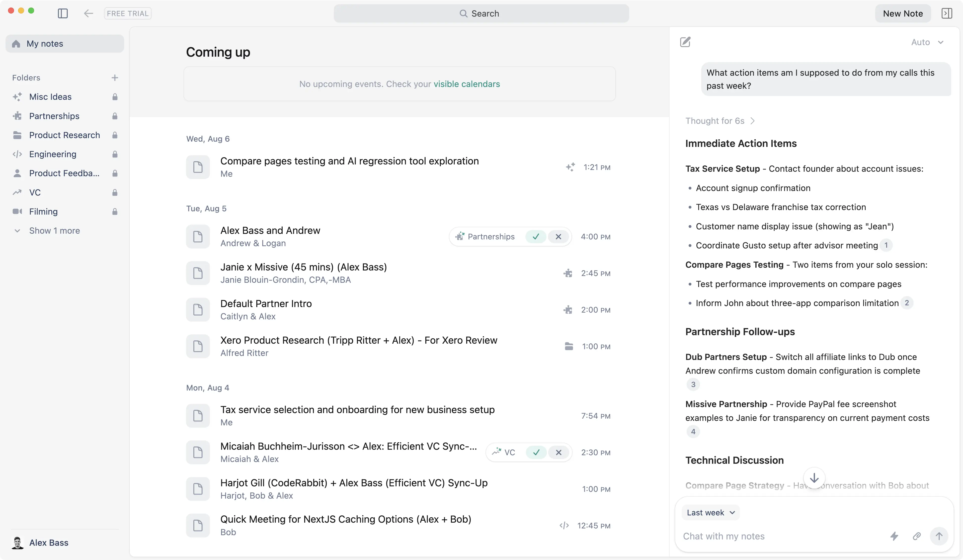Click the sparkle icon on Compare pages testing note

pyautogui.click(x=570, y=167)
